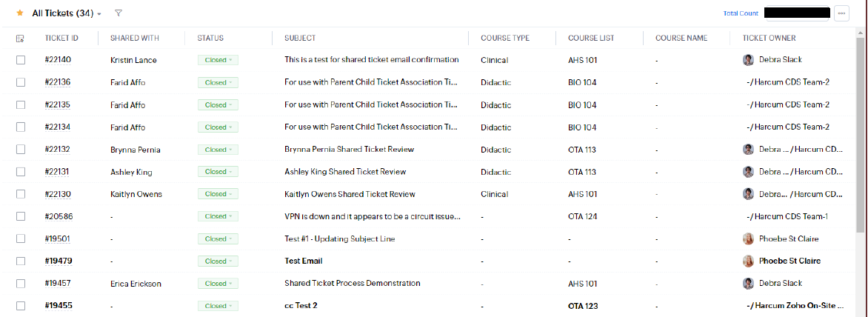Click Debra Slack avatar on ticket #22140
The width and height of the screenshot is (868, 317).
748,60
